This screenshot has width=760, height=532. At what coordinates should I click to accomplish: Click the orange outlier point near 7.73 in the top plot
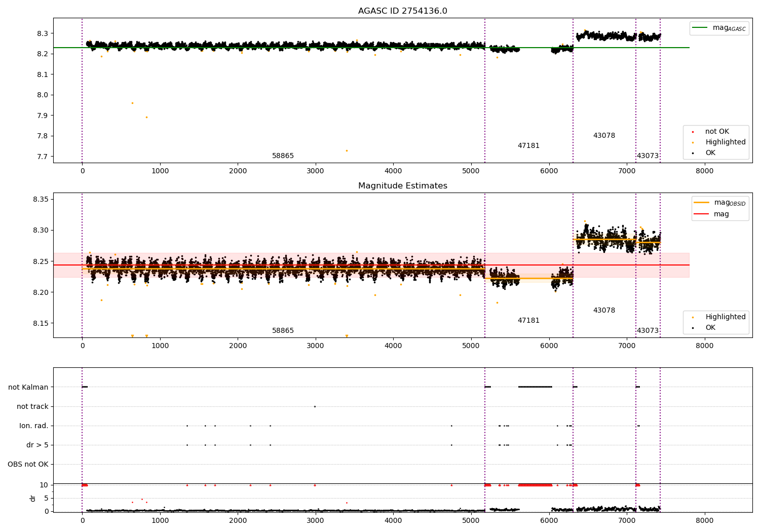(x=347, y=150)
